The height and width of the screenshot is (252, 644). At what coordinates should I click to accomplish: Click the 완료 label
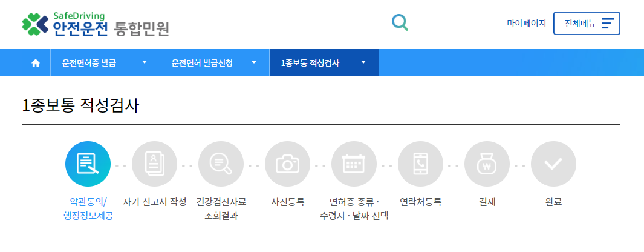coord(554,202)
